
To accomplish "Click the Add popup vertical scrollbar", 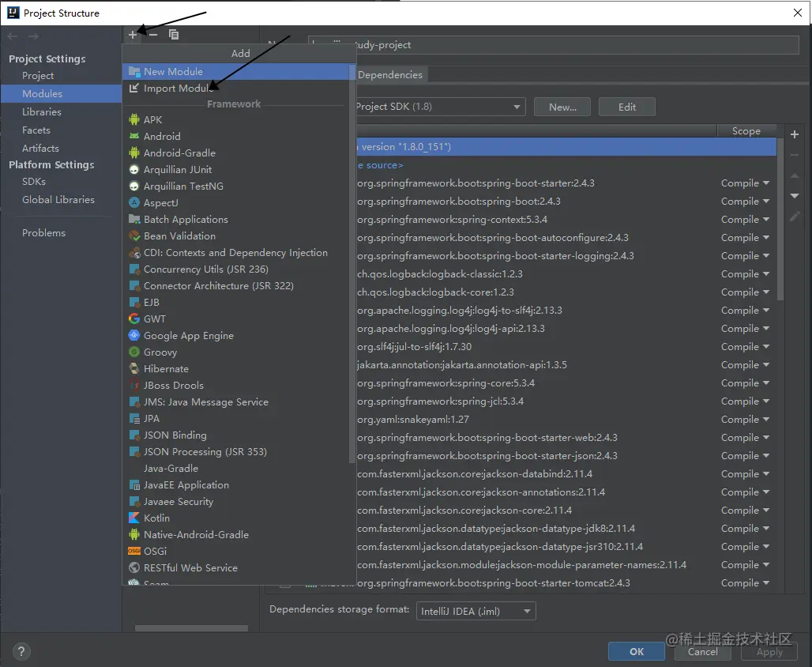I will (352, 263).
